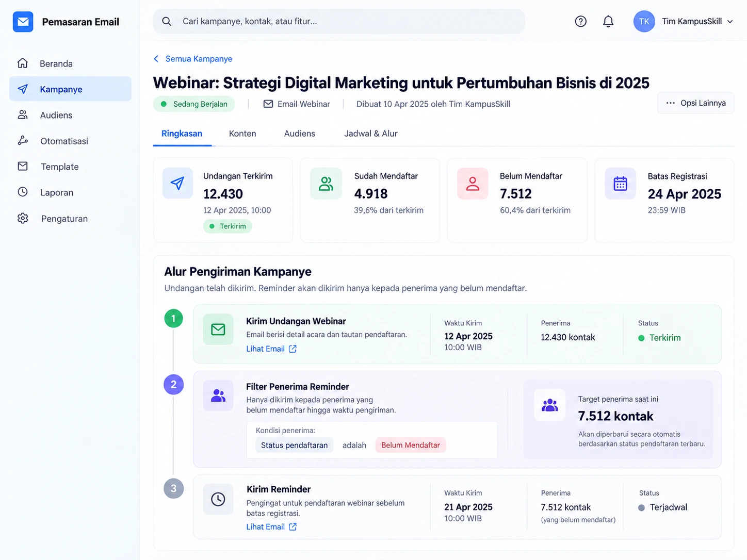
Task: Click the TK avatar
Action: coord(644,21)
